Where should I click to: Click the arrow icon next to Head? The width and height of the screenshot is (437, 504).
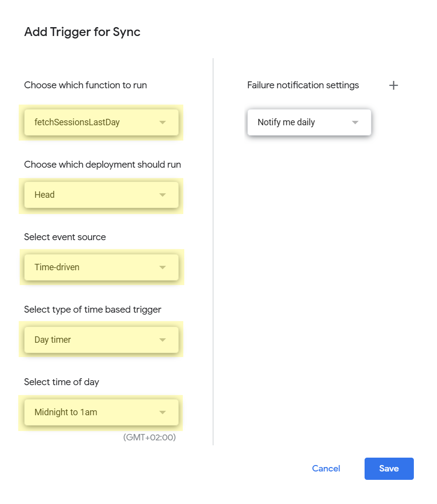tap(163, 195)
